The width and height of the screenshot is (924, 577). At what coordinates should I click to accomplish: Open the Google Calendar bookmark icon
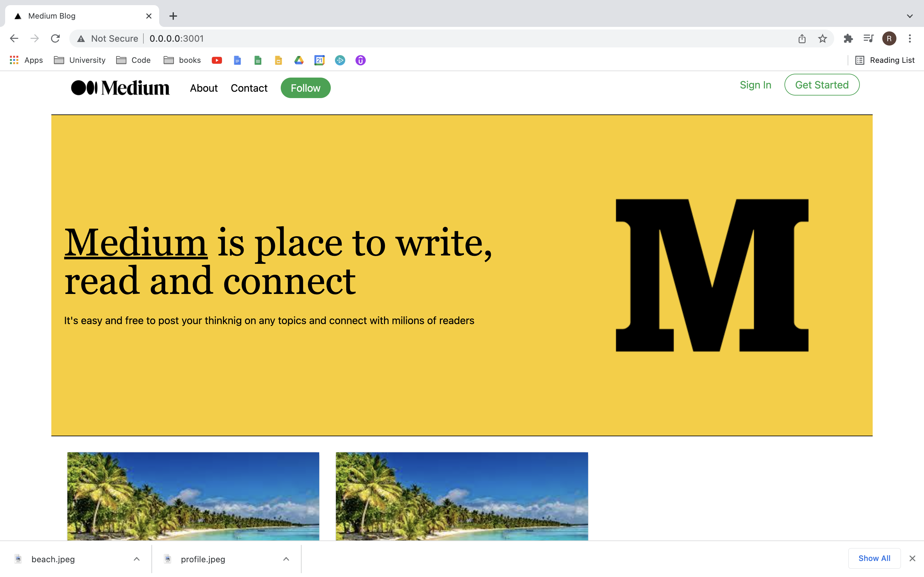point(320,60)
